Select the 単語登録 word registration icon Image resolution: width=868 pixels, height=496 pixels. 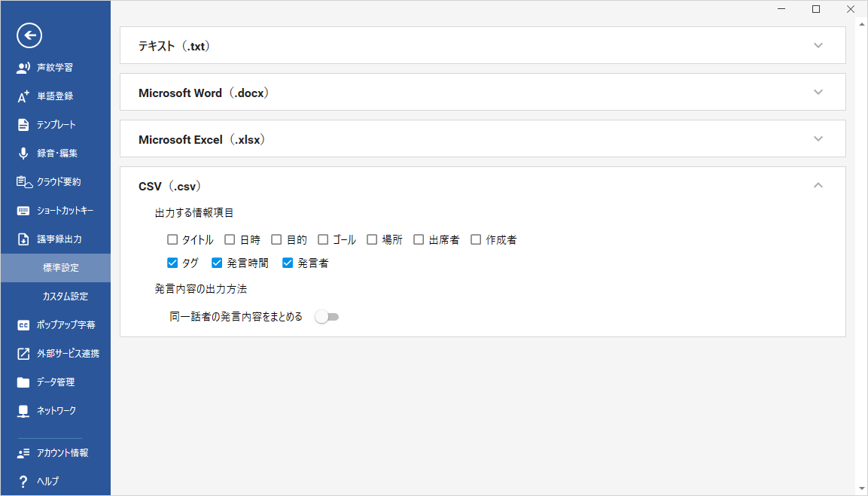(x=23, y=96)
